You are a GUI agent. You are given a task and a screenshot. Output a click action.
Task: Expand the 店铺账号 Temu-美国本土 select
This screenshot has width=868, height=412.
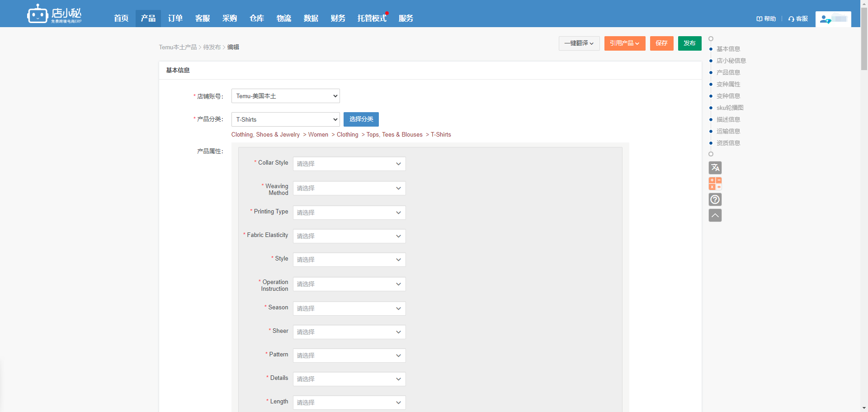click(x=285, y=96)
